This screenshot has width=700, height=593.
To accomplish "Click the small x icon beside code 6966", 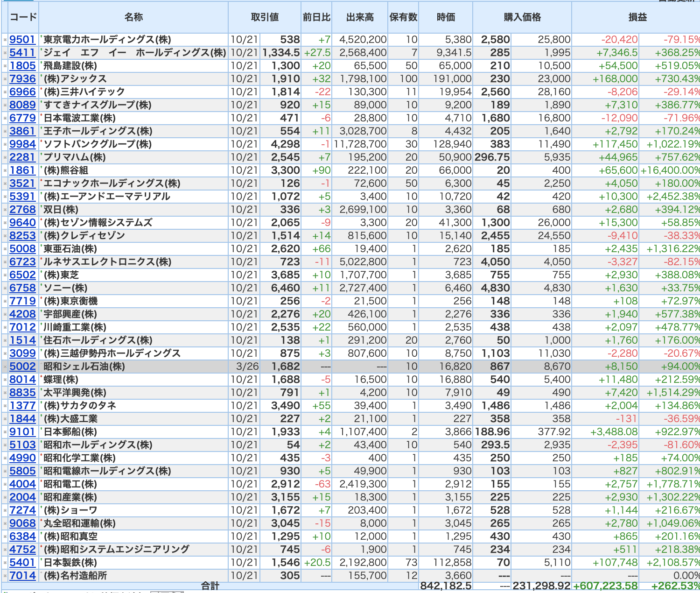I will (5, 92).
